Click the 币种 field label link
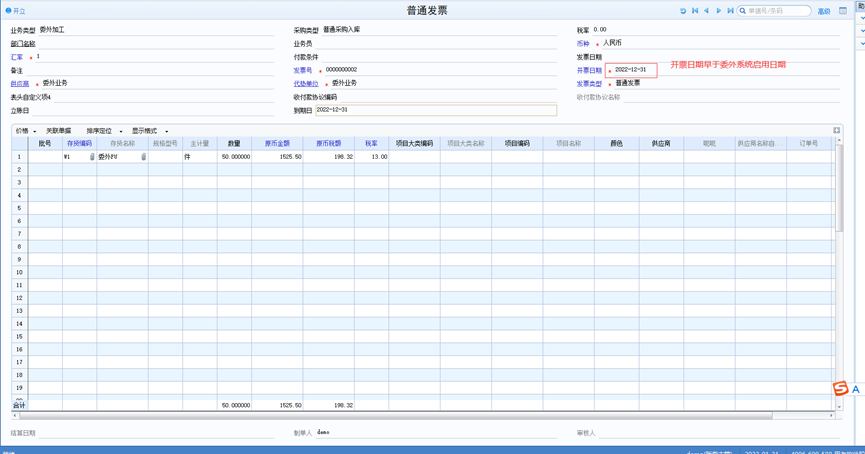Image resolution: width=865 pixels, height=454 pixels. pos(583,44)
